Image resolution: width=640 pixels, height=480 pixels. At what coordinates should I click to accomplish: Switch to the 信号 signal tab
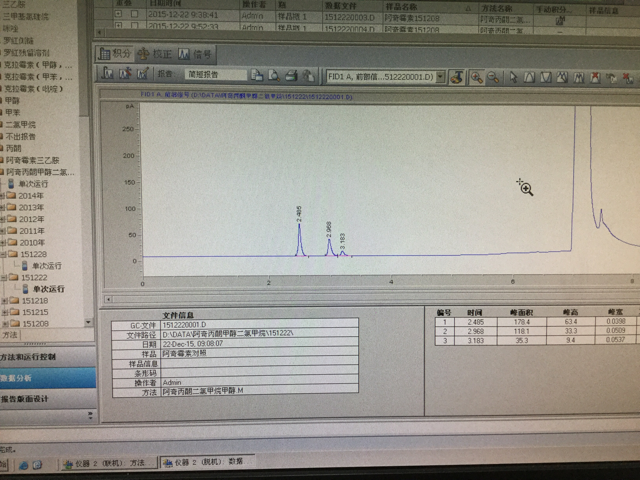(195, 53)
